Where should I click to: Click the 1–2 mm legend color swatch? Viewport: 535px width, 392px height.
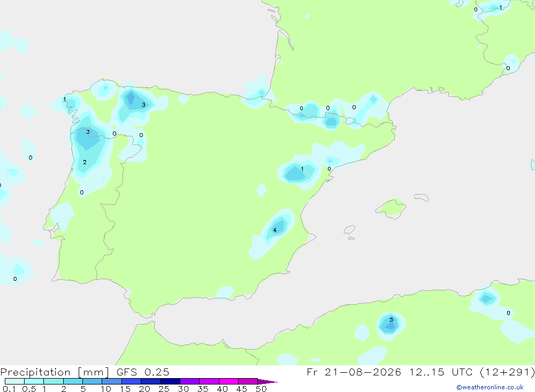coord(53,381)
